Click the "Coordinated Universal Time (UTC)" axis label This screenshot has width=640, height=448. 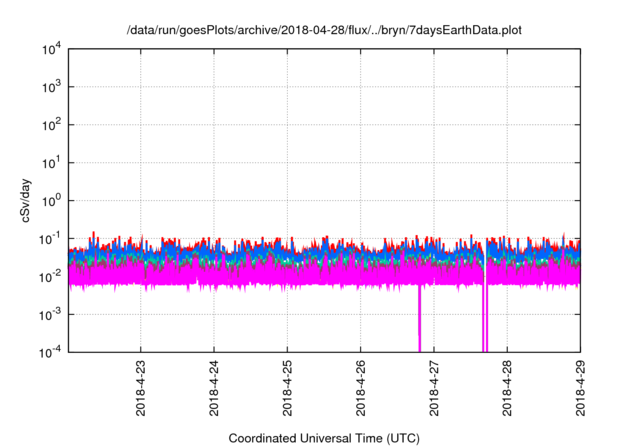(324, 439)
